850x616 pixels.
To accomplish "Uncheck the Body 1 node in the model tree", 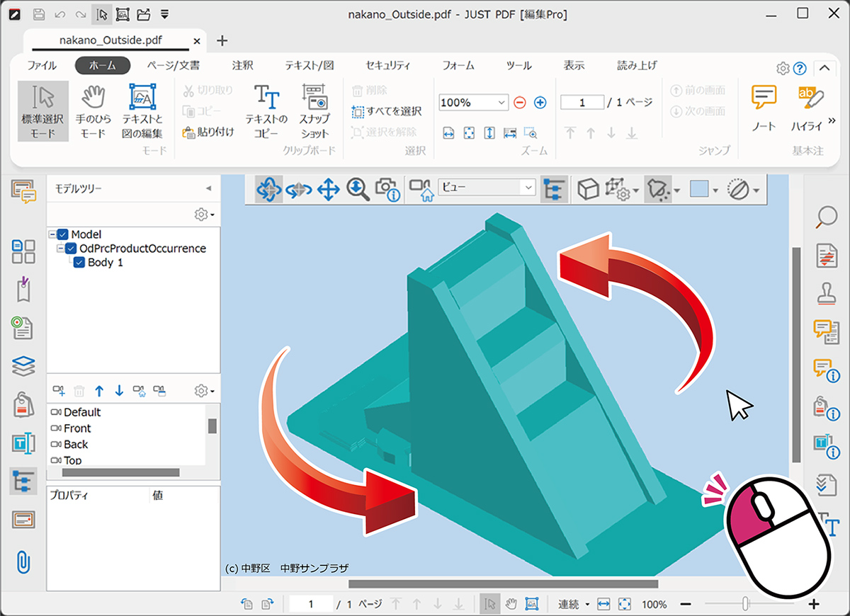I will pyautogui.click(x=79, y=263).
